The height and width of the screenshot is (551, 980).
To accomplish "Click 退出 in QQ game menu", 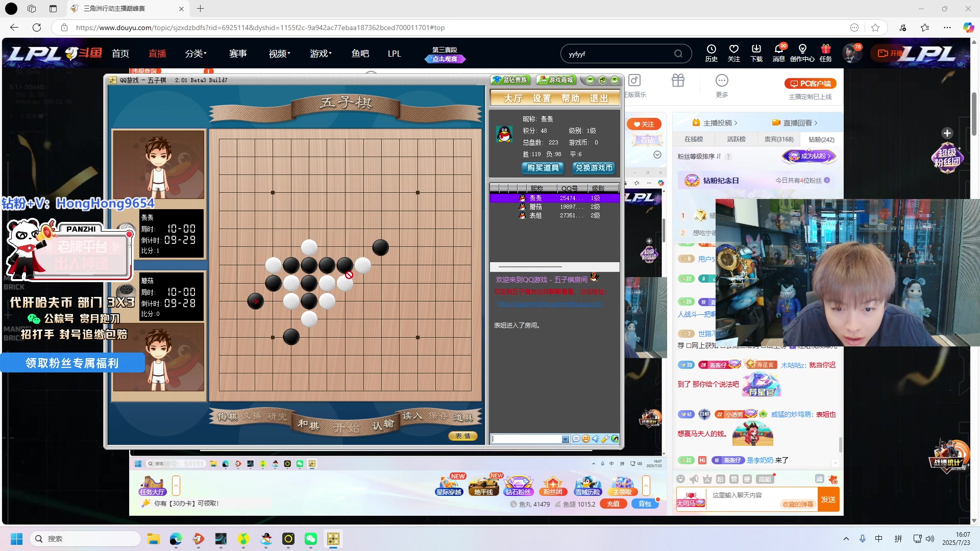I will (x=599, y=98).
